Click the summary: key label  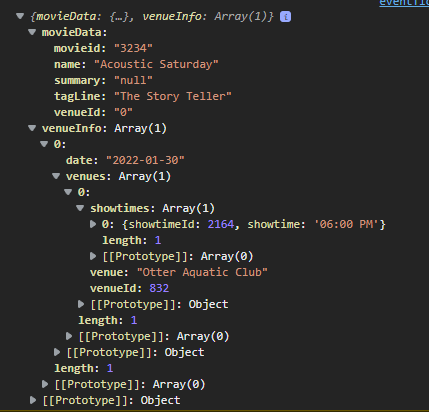coord(80,80)
